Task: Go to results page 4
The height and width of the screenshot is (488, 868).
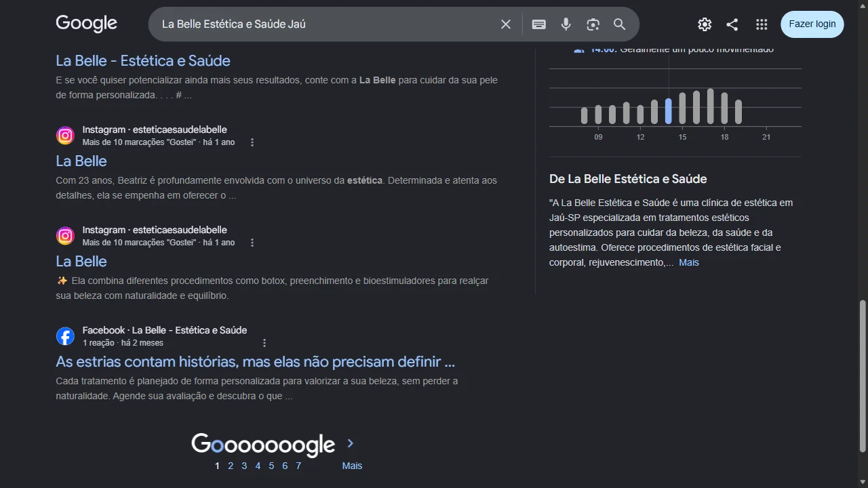Action: [258, 466]
